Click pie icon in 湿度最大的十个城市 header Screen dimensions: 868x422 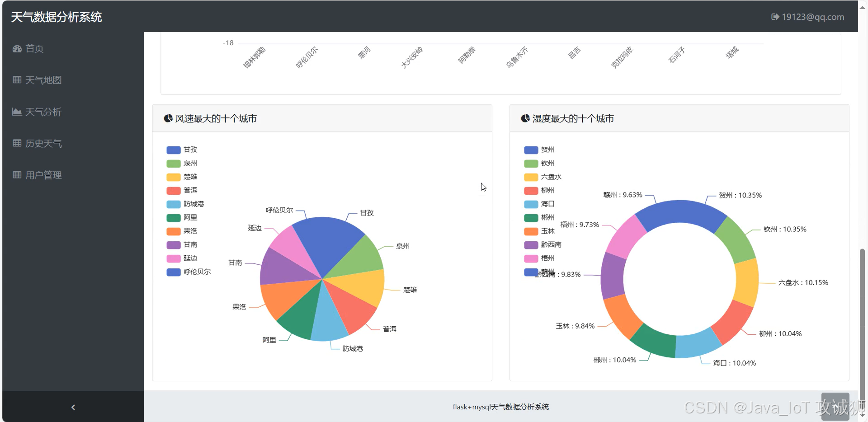pos(525,118)
